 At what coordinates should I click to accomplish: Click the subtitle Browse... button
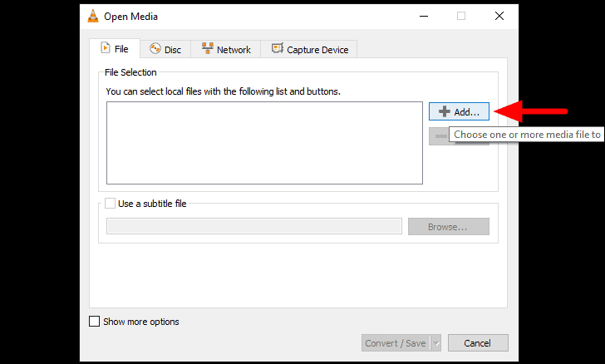pos(449,227)
